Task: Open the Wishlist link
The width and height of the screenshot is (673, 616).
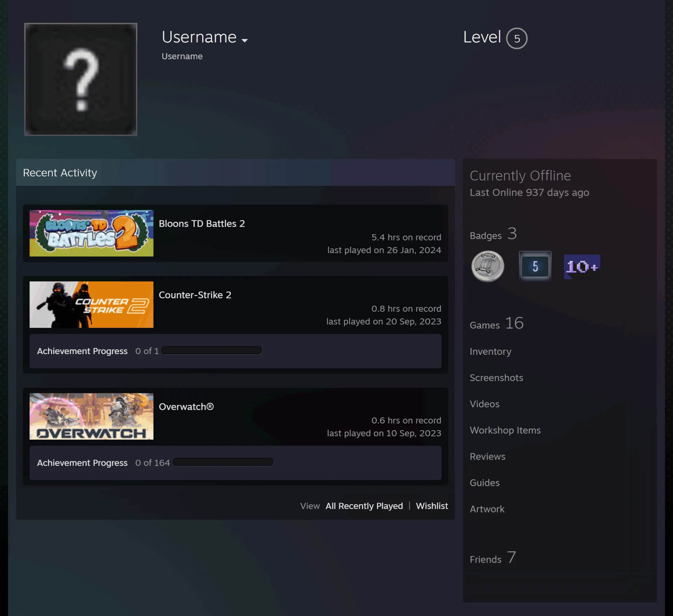Action: (432, 506)
